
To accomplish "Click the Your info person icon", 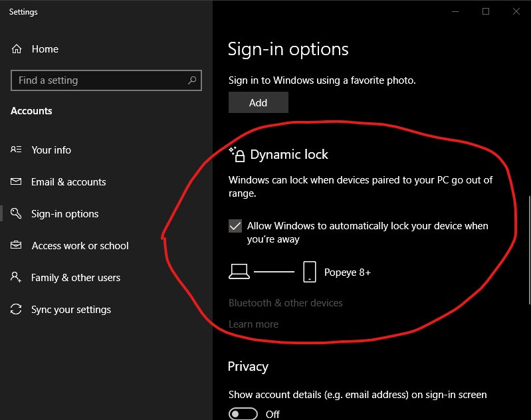I will point(16,150).
